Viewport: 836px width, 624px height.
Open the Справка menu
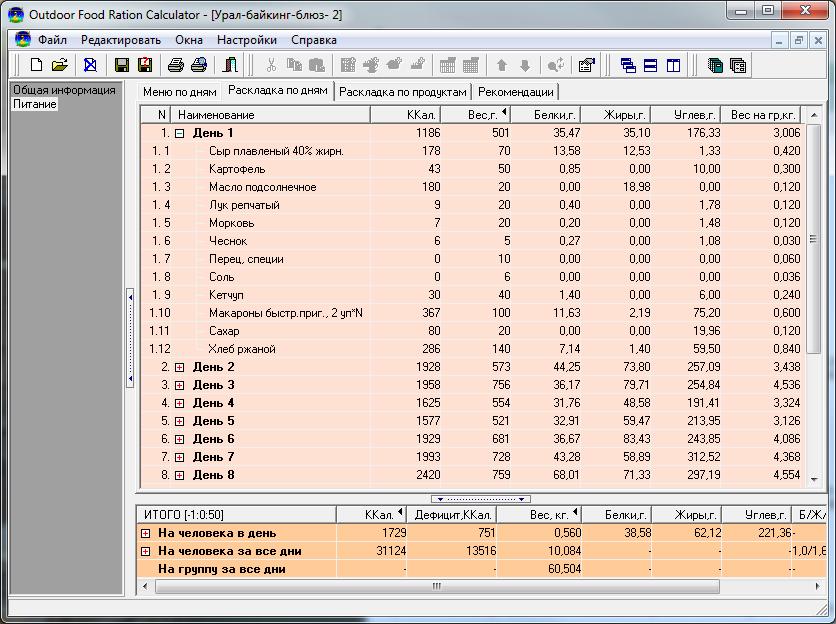[314, 40]
